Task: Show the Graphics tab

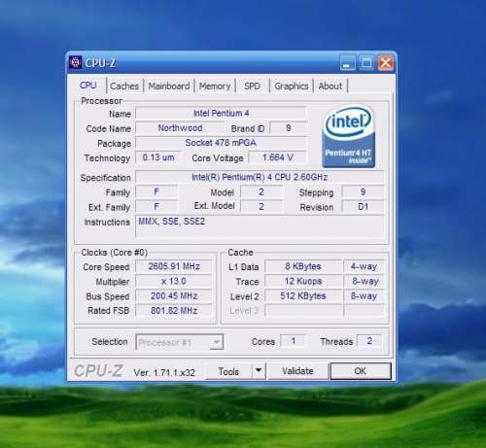Action: pyautogui.click(x=292, y=86)
